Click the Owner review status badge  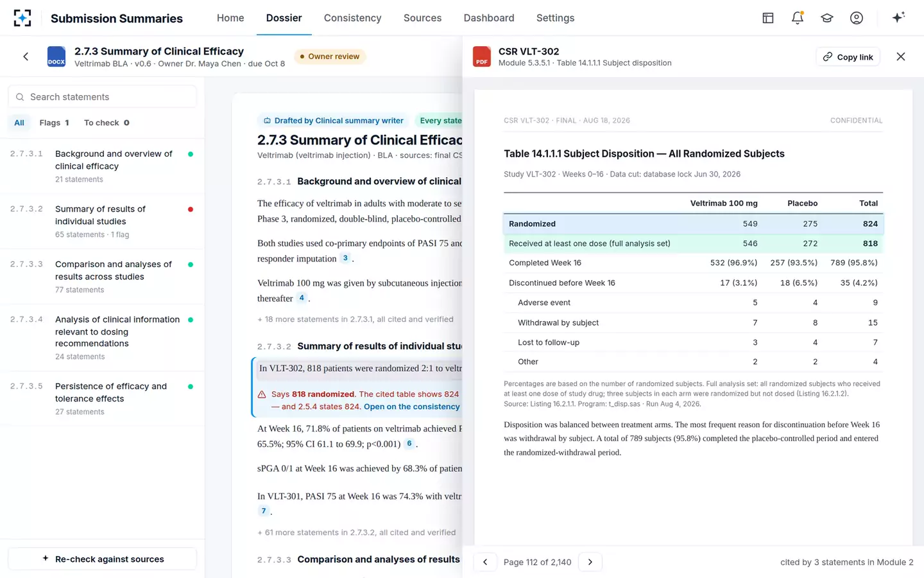click(x=329, y=57)
